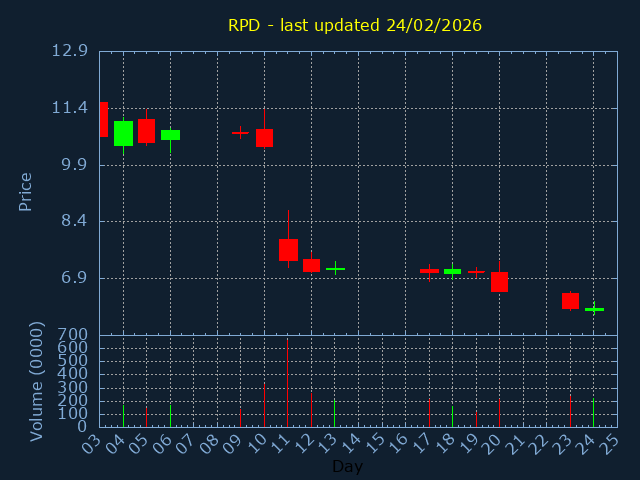Select the green candlestick on day 04
This screenshot has width=640, height=480.
(x=123, y=133)
